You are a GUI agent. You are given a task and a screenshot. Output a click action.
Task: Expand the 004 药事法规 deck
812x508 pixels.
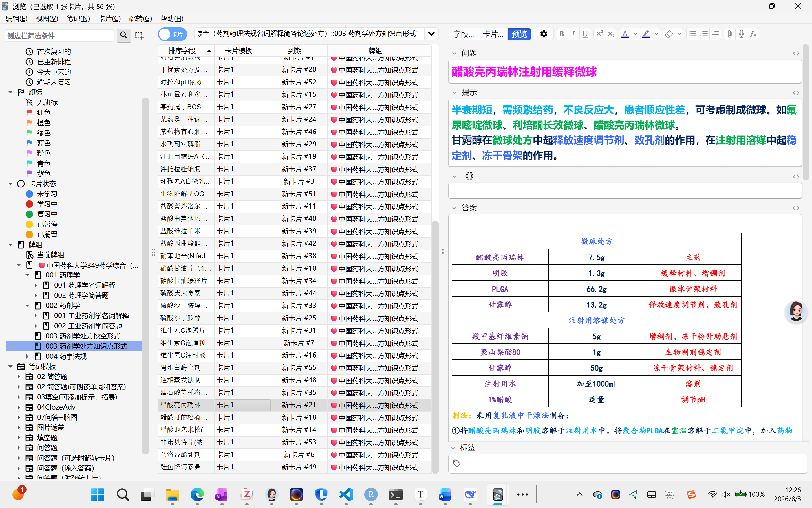28,356
